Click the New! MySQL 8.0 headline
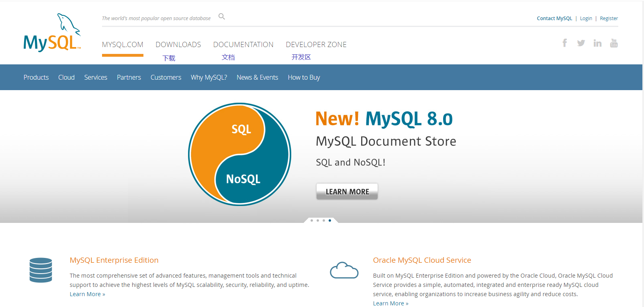The width and height of the screenshot is (644, 307). click(384, 119)
